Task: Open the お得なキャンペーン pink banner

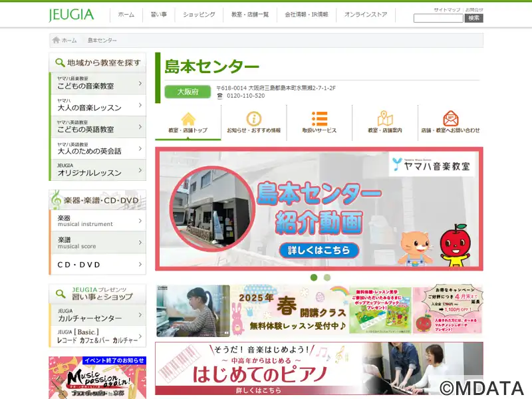Action: (448, 311)
